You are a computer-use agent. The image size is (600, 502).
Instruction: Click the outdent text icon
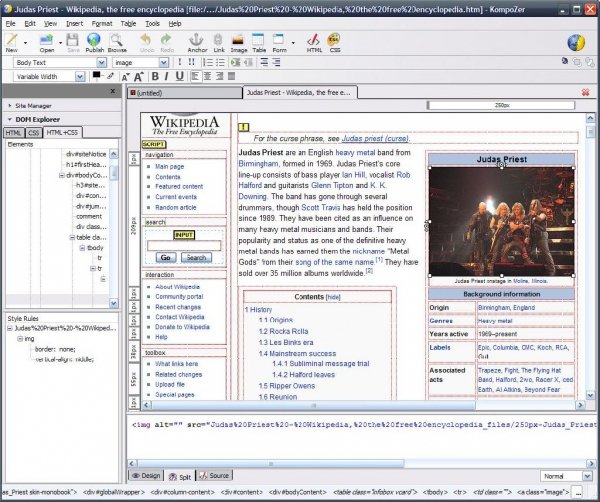[248, 62]
